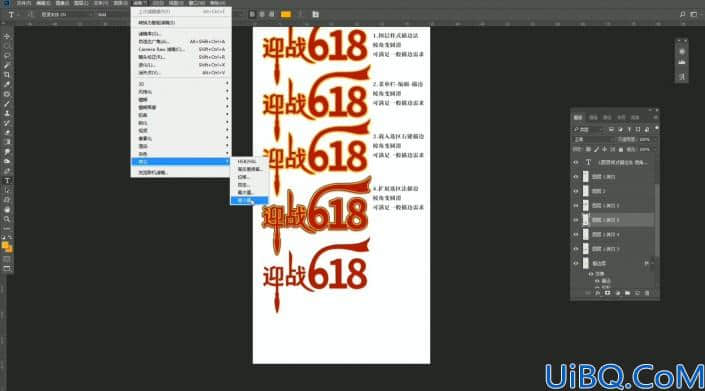
Task: Delete layer trash icon in Layers panel
Action: click(647, 293)
